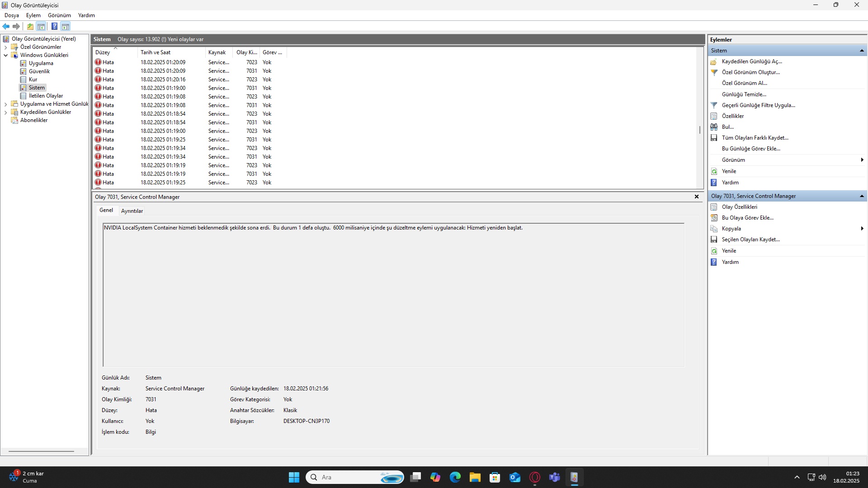The width and height of the screenshot is (868, 488).
Task: Select the Güvenlik log in tree
Action: (x=39, y=71)
